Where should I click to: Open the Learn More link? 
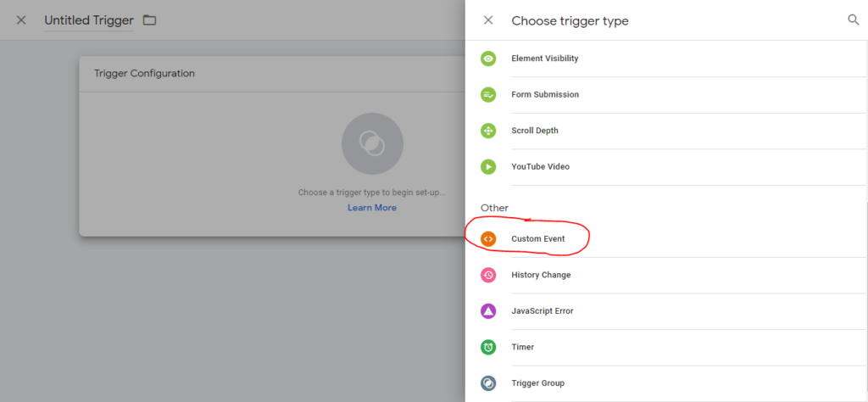(x=372, y=208)
